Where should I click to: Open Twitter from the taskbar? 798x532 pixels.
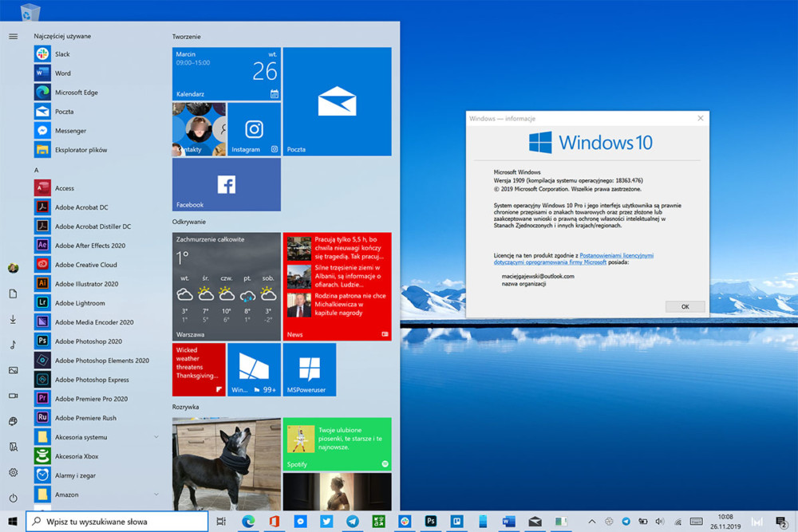(x=326, y=522)
